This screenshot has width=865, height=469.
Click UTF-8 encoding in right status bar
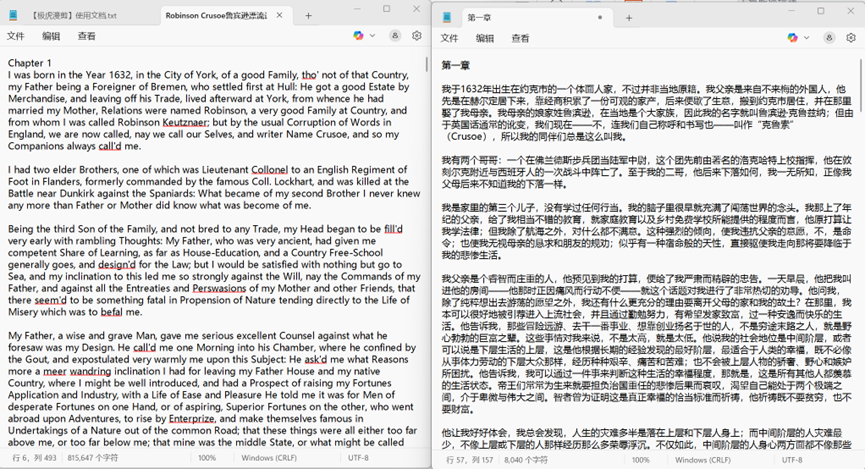point(792,460)
